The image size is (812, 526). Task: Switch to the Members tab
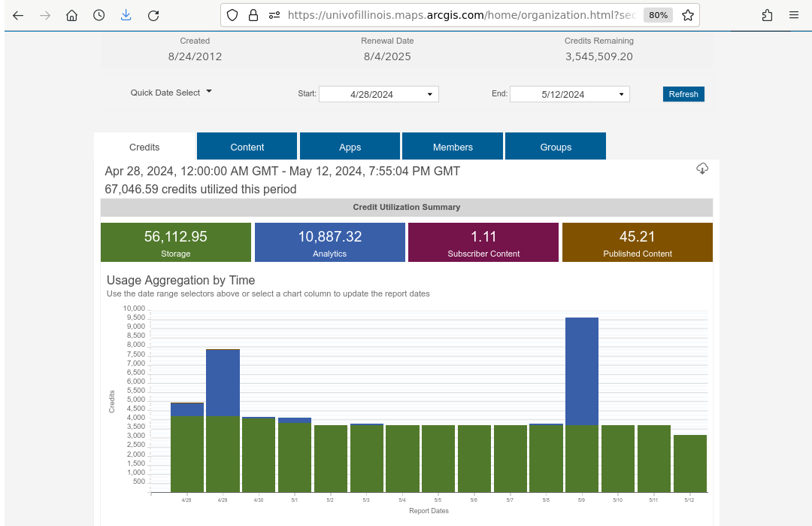coord(453,147)
